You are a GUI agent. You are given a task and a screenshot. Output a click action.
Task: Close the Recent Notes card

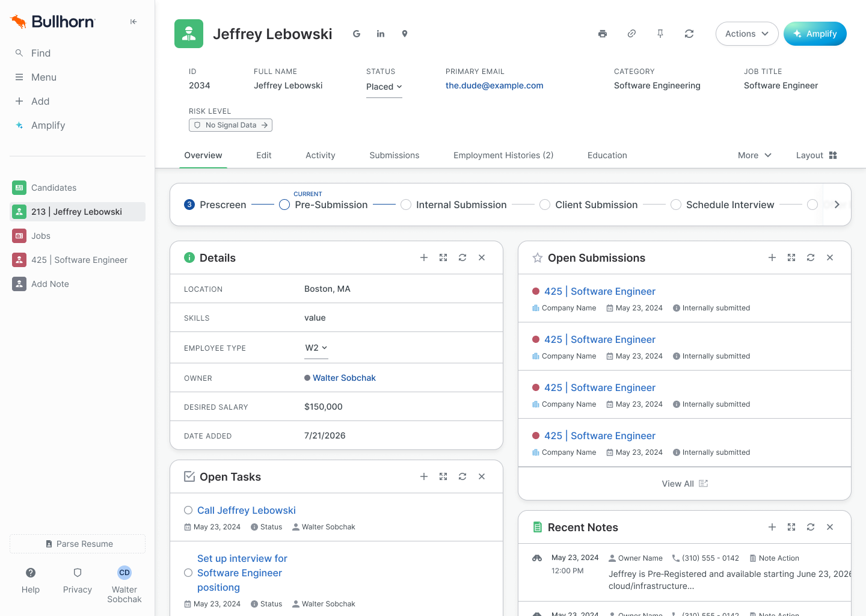click(x=830, y=527)
